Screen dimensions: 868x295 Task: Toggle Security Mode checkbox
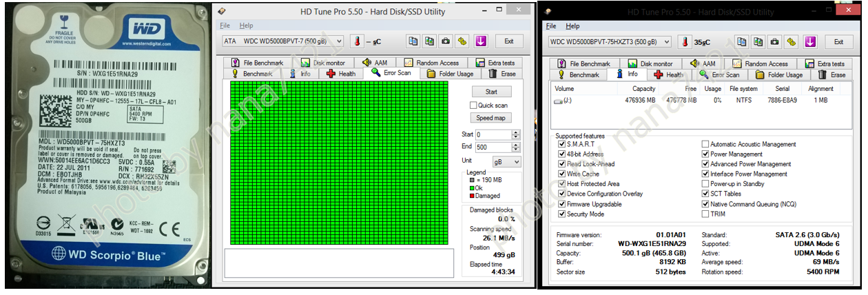(561, 214)
